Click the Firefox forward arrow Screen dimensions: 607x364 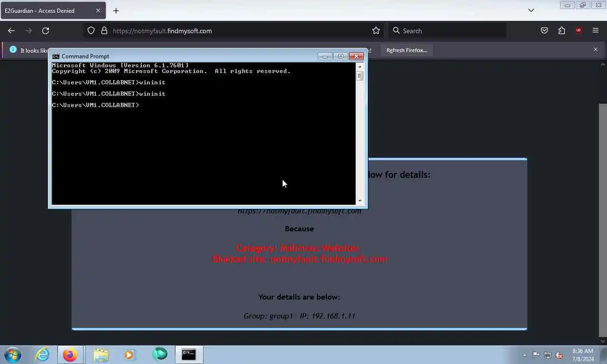tap(28, 30)
